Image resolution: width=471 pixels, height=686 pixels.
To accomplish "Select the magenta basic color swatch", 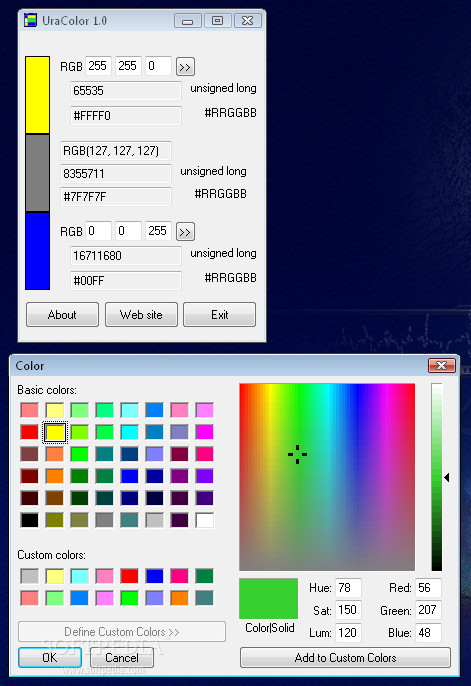I will click(x=205, y=432).
